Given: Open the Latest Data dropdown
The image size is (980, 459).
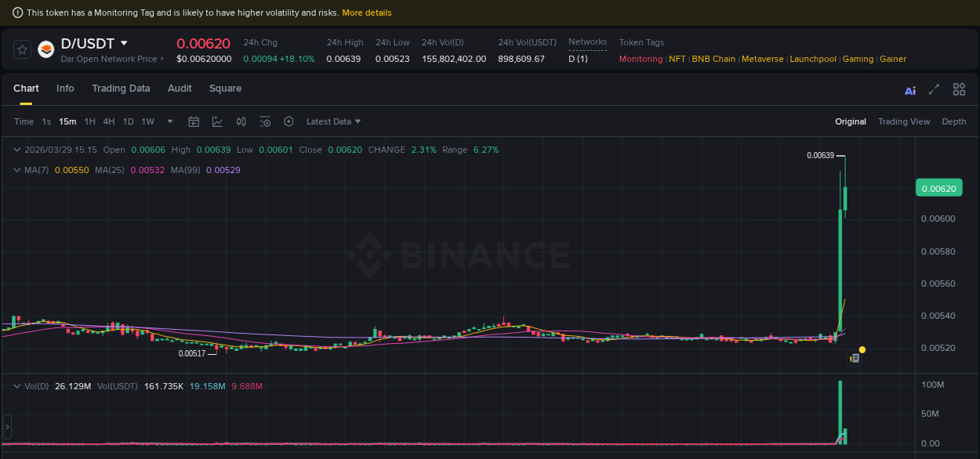Looking at the screenshot, I should click(333, 121).
